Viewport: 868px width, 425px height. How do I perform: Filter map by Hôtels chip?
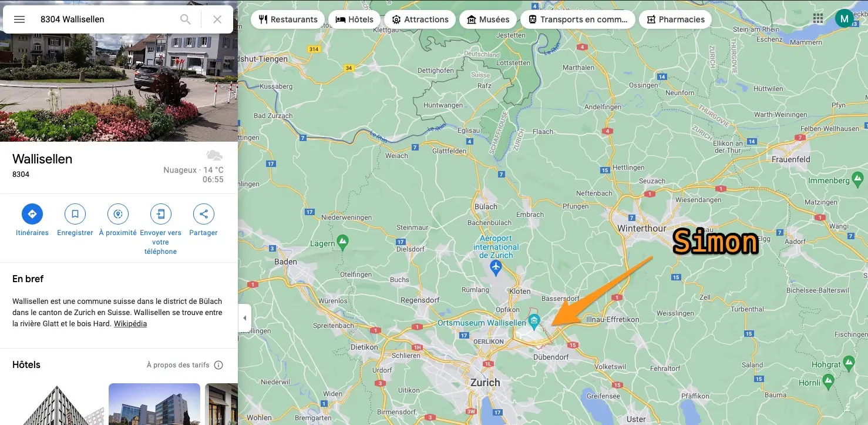click(354, 19)
